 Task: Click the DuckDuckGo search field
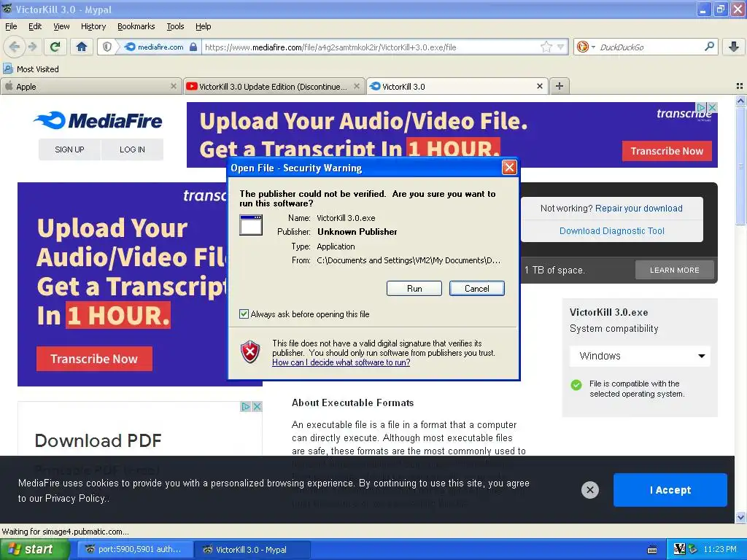[650, 47]
